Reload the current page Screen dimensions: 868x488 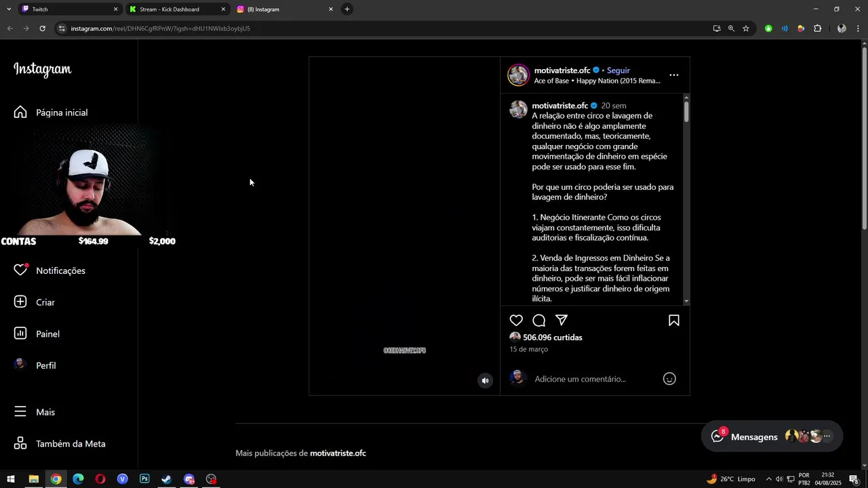[42, 28]
